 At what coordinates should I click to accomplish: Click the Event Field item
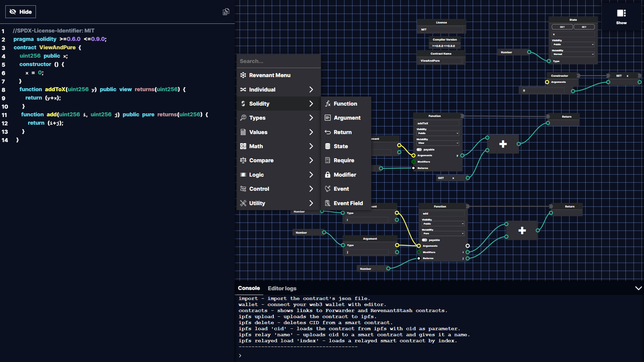tap(348, 203)
